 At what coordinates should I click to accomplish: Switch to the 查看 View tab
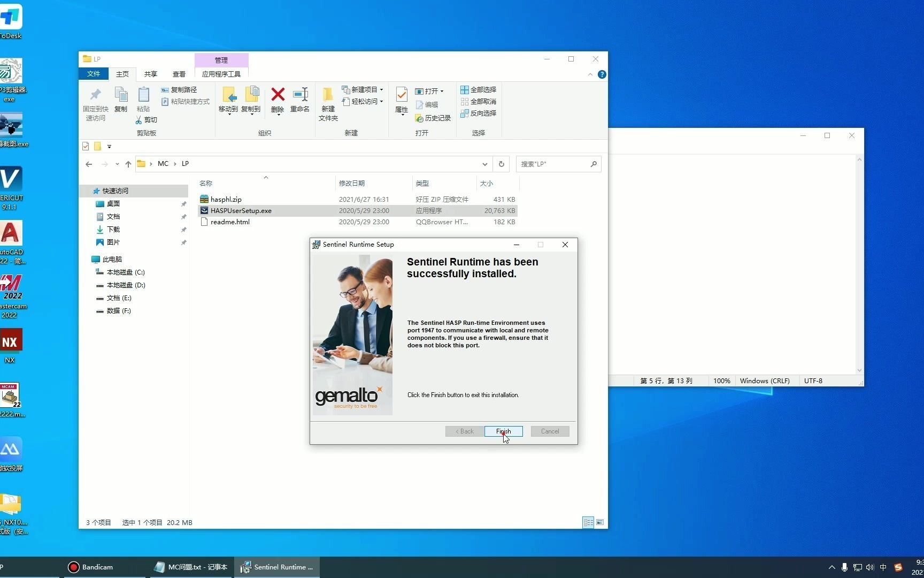179,74
